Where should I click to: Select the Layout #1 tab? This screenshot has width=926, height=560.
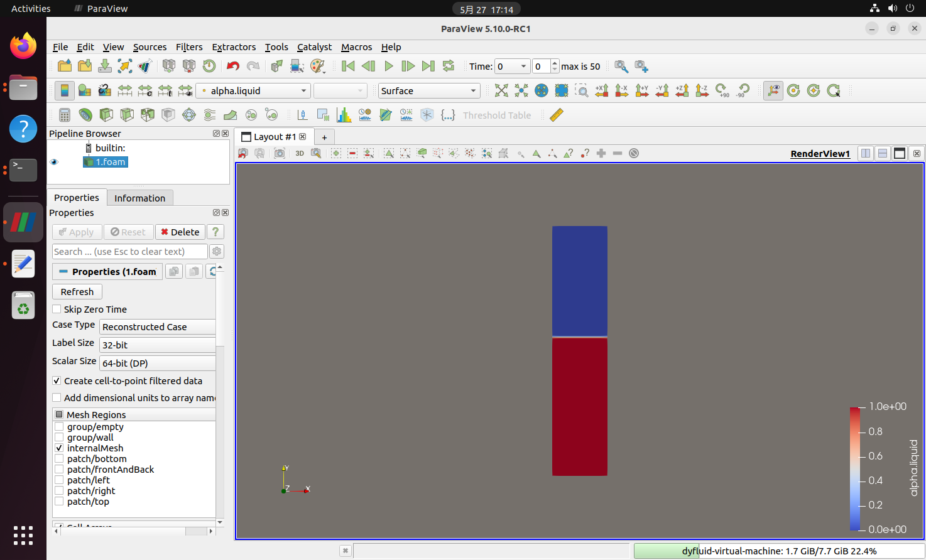275,136
